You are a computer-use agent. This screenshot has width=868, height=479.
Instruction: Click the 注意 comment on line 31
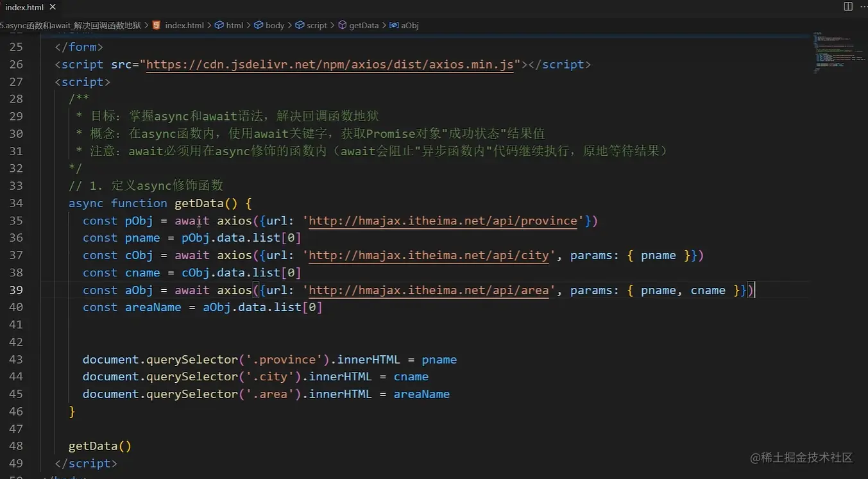[x=372, y=151]
